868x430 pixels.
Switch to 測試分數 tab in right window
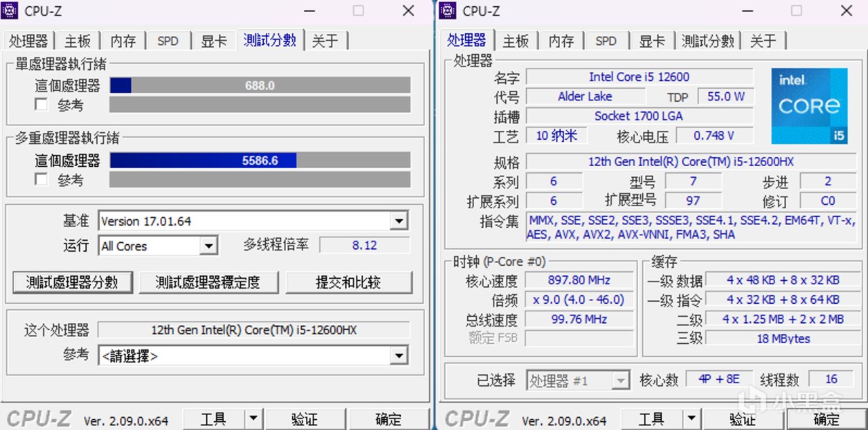tap(708, 41)
